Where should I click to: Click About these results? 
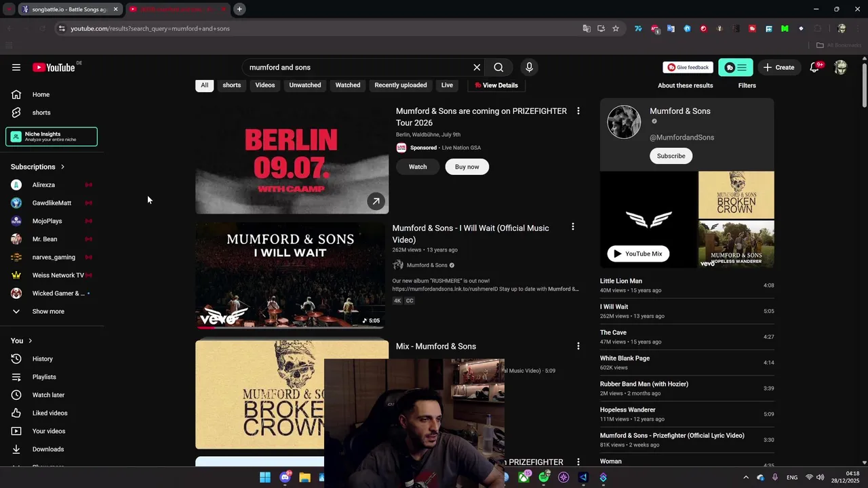coord(685,85)
